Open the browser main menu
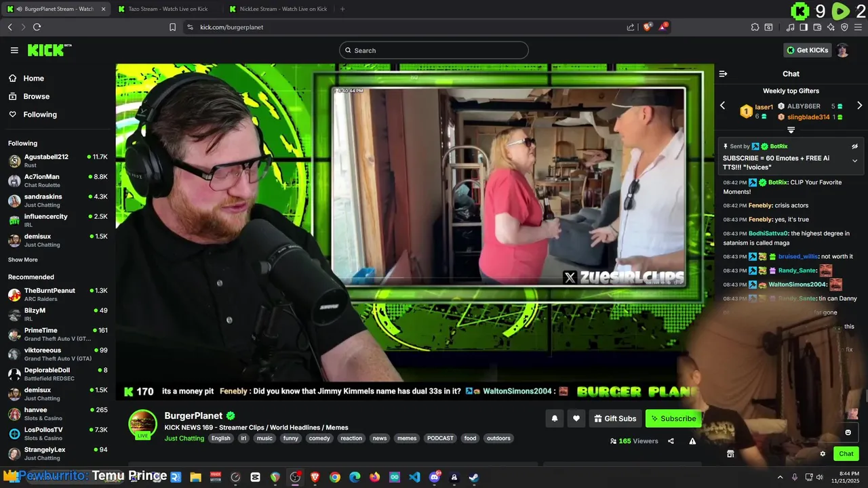868x488 pixels. point(858,27)
